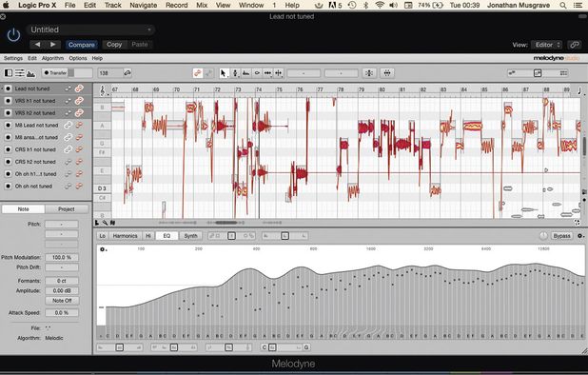Viewport: 588px width, 375px height.
Task: Toggle orange edit link for CRS h2 not tuned
Action: [x=79, y=162]
